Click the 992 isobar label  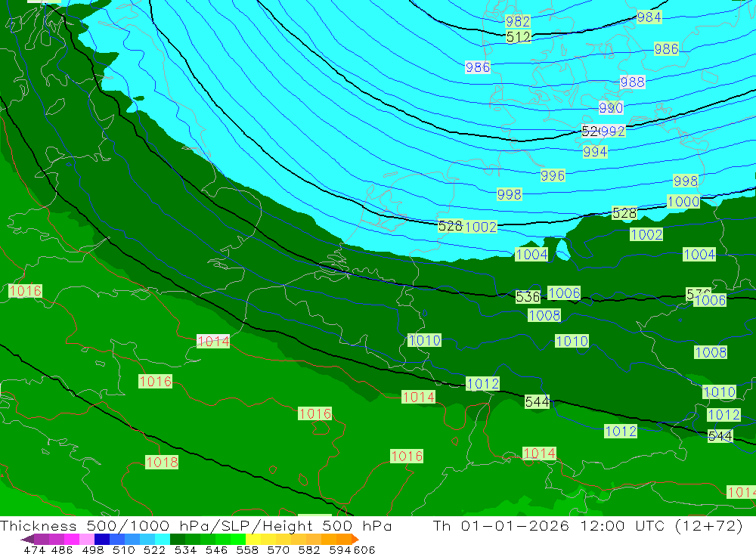tap(613, 131)
